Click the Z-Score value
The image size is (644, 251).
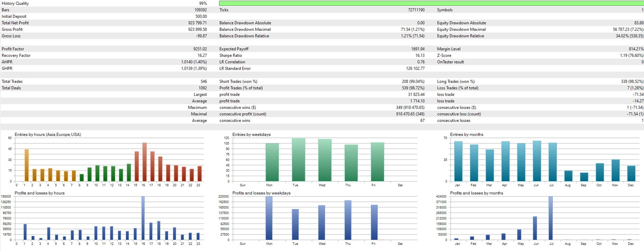pyautogui.click(x=632, y=55)
